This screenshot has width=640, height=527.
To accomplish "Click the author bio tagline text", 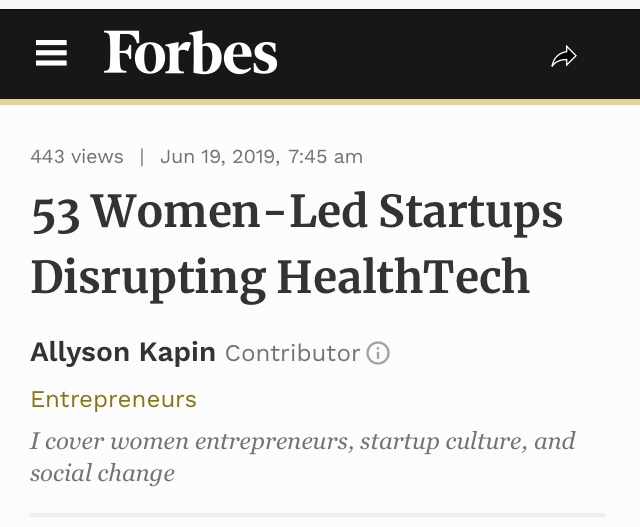I will coord(302,456).
